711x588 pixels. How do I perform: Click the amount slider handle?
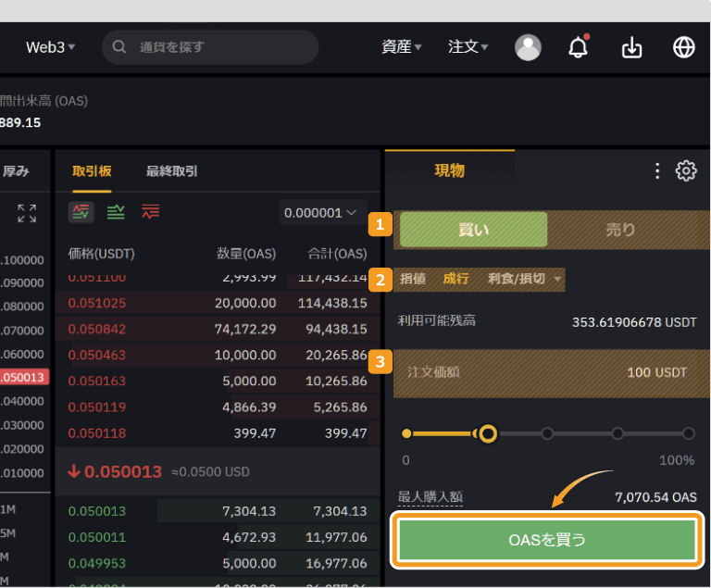[x=488, y=433]
